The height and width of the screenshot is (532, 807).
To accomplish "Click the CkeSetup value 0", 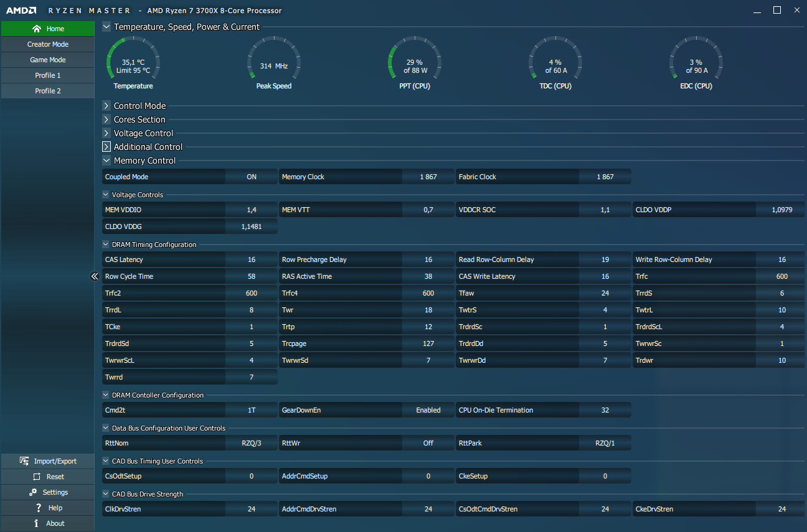I will [605, 476].
